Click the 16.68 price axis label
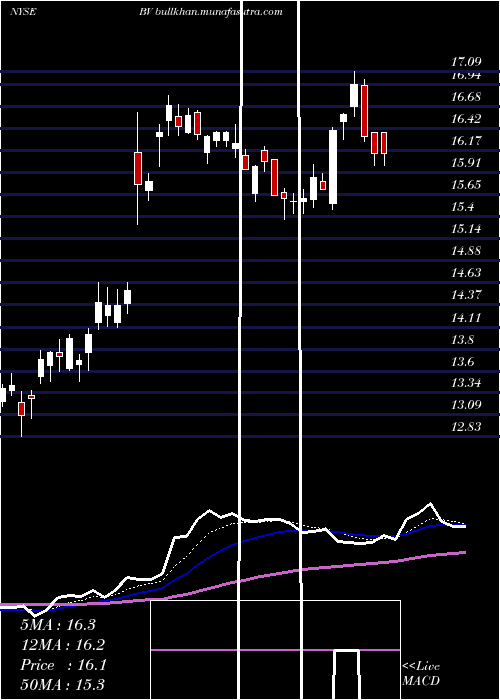This screenshot has width=500, height=700. pos(466,97)
